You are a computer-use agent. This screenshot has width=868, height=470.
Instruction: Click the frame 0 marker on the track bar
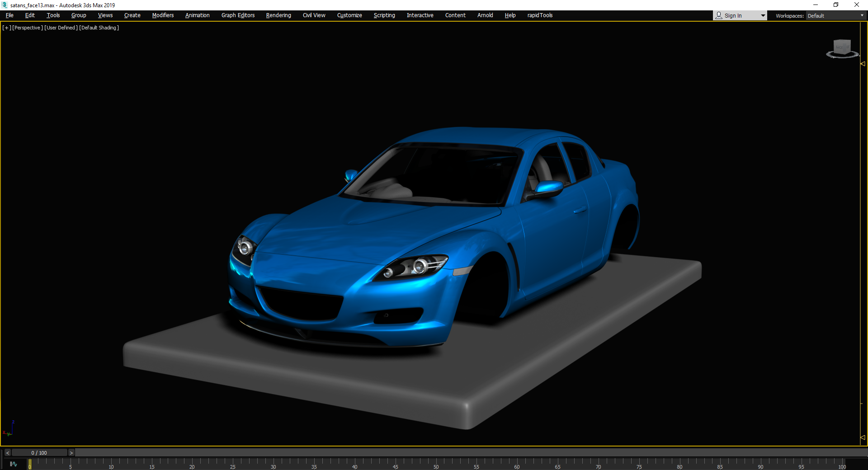point(30,464)
